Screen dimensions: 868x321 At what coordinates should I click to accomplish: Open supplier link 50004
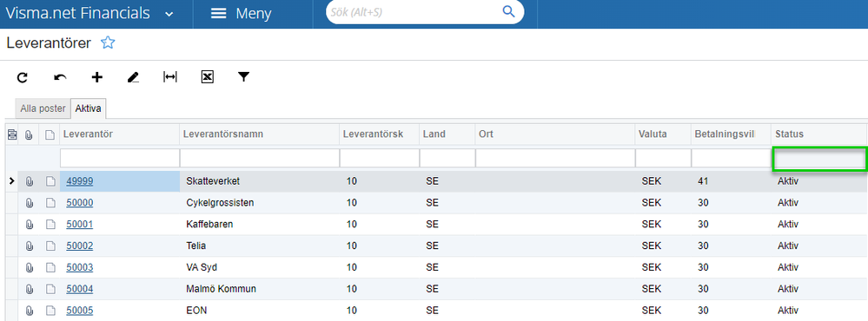[x=80, y=289]
